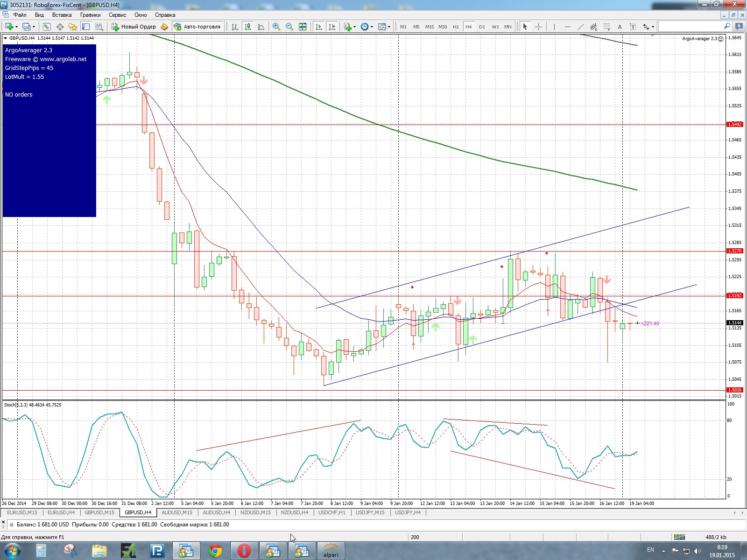Open the chart profiles icon

27,27
